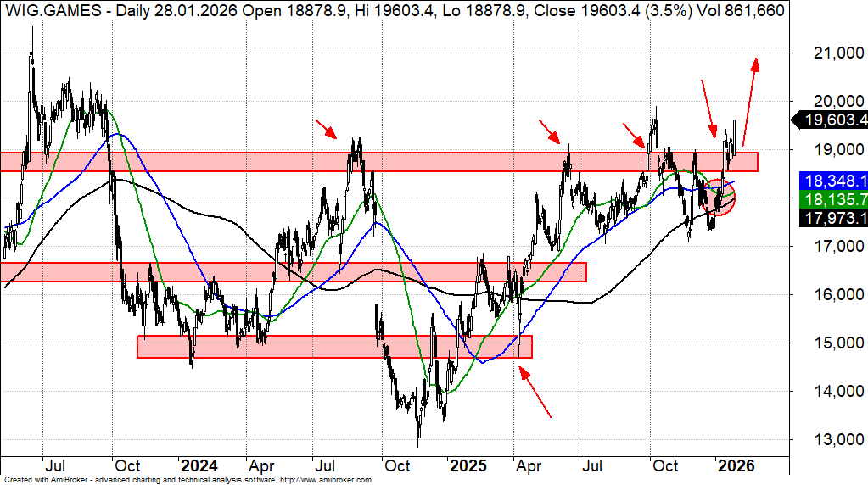Click the red arrow near the September 2025 breakout
The image size is (868, 485).
(x=633, y=134)
